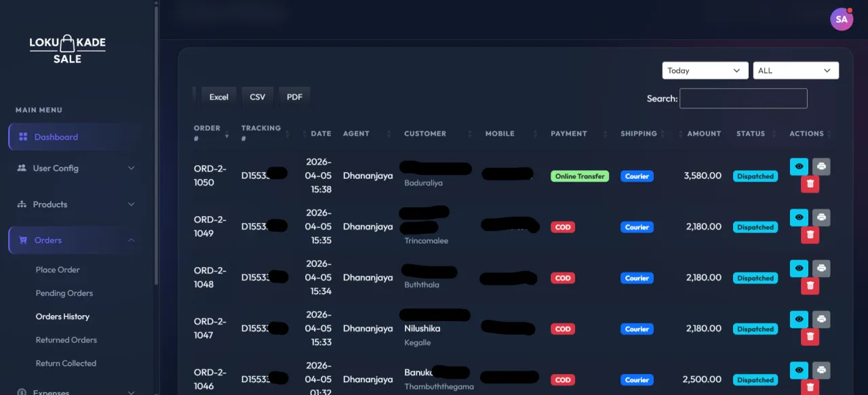The height and width of the screenshot is (395, 868).
Task: Print order ORD-2-1050 using the printer icon
Action: click(x=821, y=166)
